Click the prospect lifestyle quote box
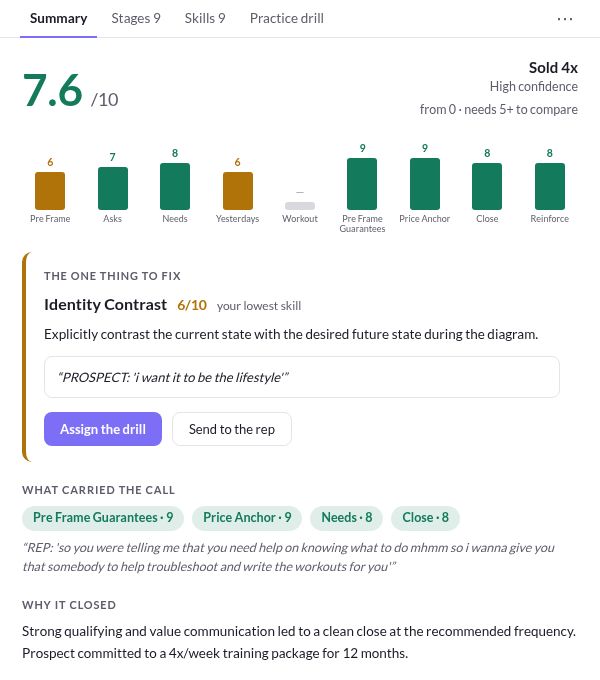The image size is (600, 680). click(x=302, y=377)
